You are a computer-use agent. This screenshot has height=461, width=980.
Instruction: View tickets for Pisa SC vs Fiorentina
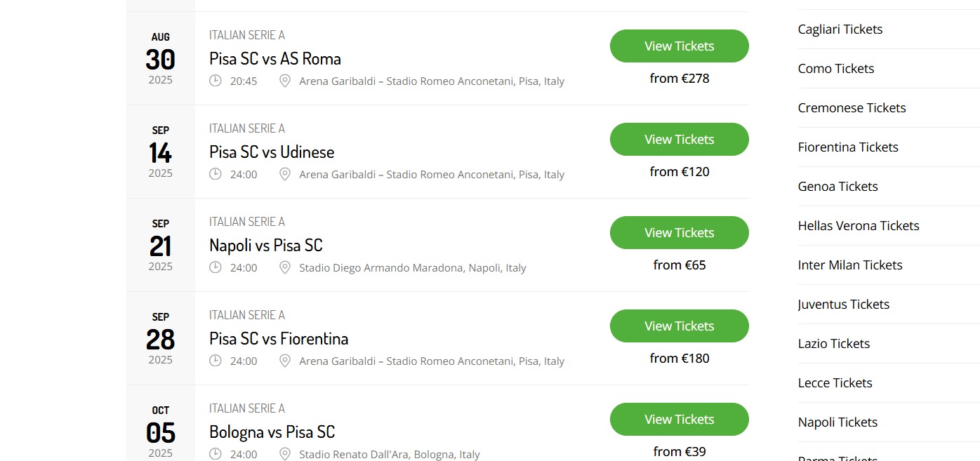click(x=680, y=326)
